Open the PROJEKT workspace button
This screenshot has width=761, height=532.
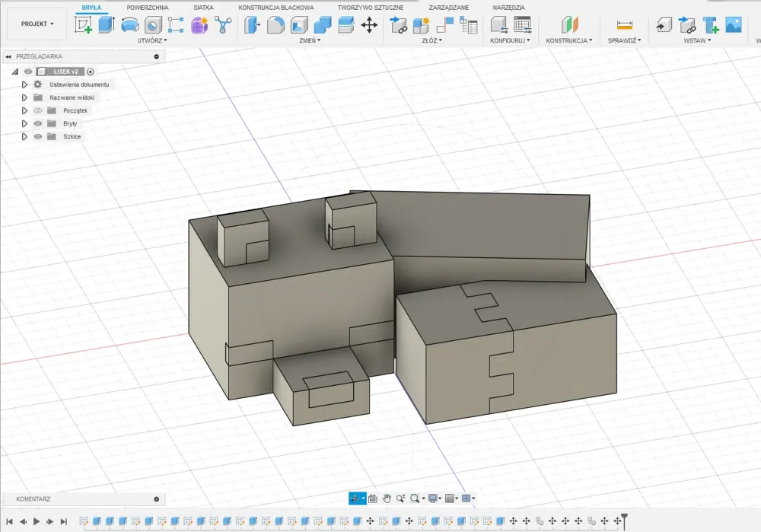37,24
